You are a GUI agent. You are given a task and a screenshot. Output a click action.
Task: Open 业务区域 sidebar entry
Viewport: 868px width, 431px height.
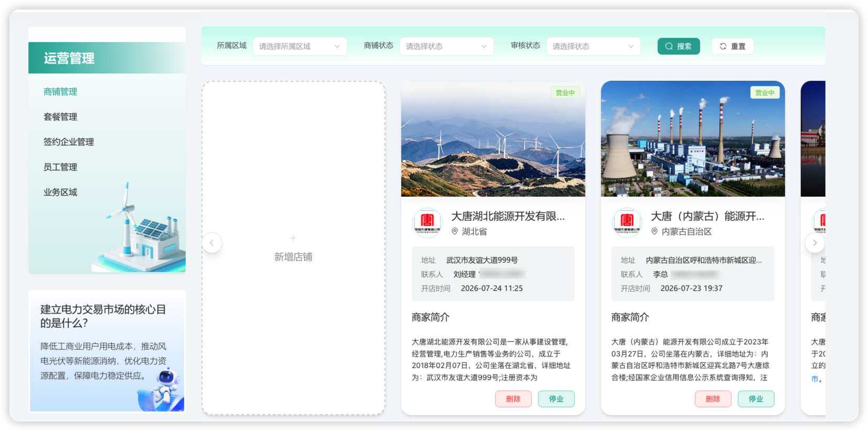click(60, 192)
